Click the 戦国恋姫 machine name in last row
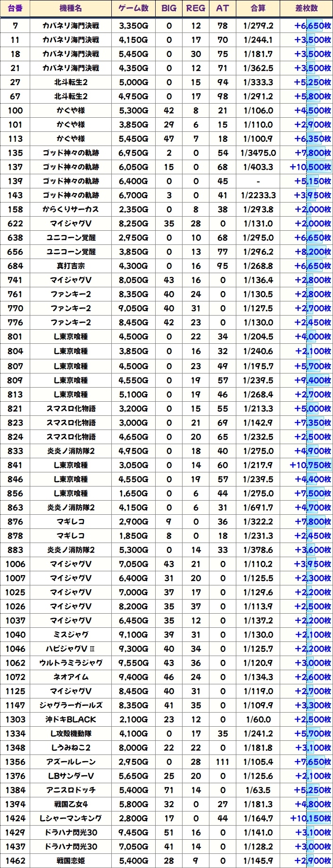Screen dimensions: 333x868 point(71,861)
